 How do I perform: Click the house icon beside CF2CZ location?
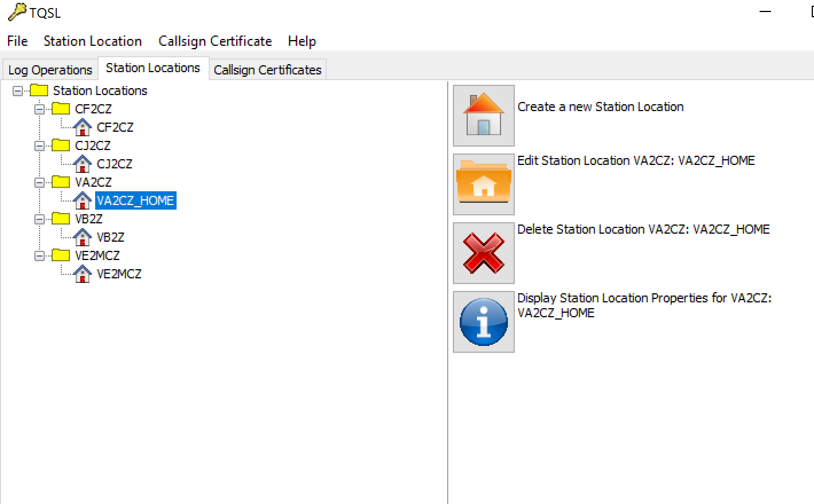[83, 127]
